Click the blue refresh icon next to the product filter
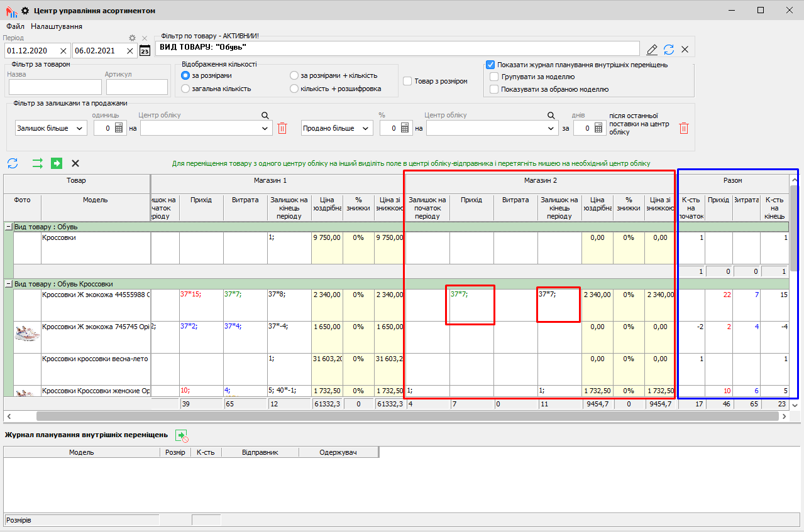Viewport: 804px width, 532px height. coord(669,50)
